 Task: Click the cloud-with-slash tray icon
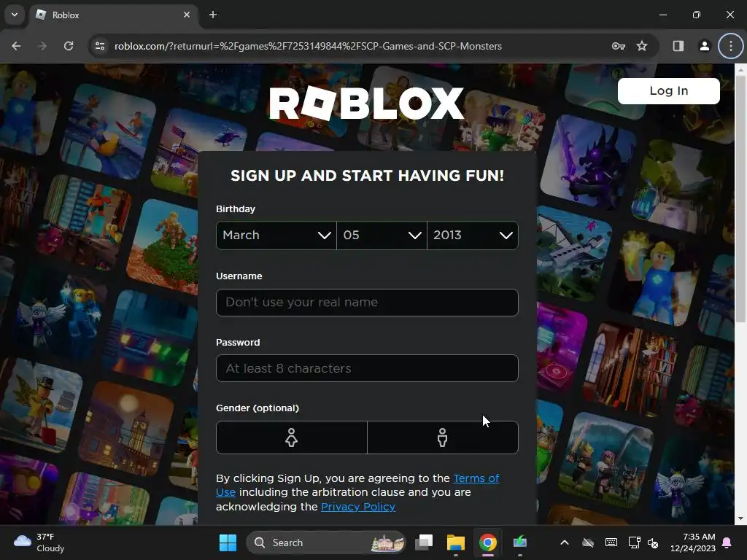pos(589,542)
